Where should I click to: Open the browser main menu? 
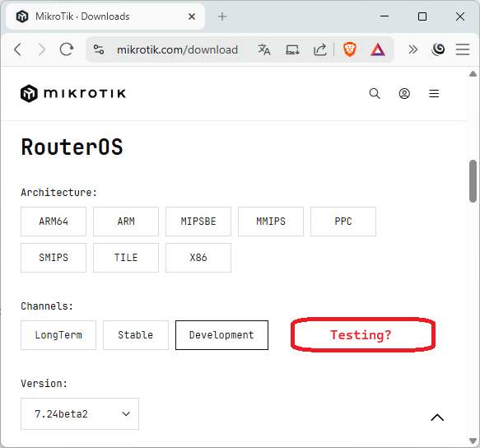coord(462,49)
